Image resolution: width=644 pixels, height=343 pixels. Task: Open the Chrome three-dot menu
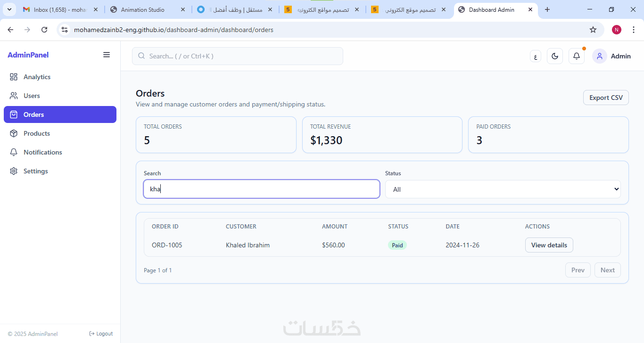[x=634, y=30]
